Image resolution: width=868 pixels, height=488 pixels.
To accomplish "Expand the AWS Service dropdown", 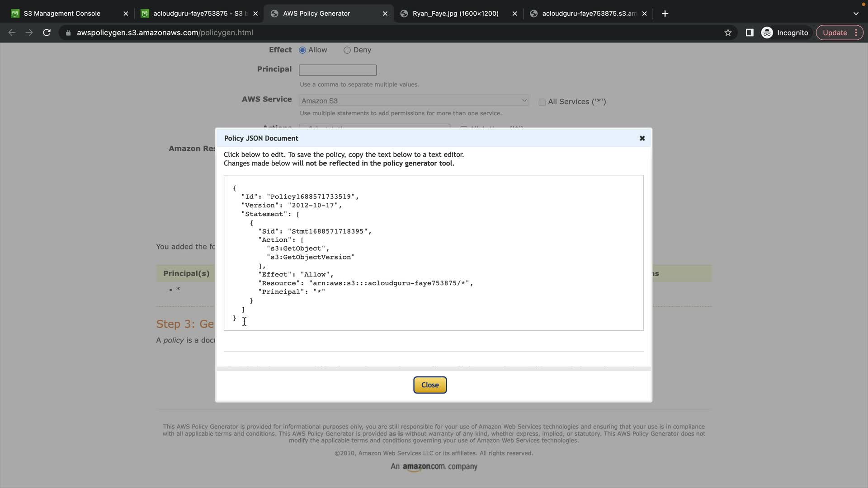I will 414,101.
